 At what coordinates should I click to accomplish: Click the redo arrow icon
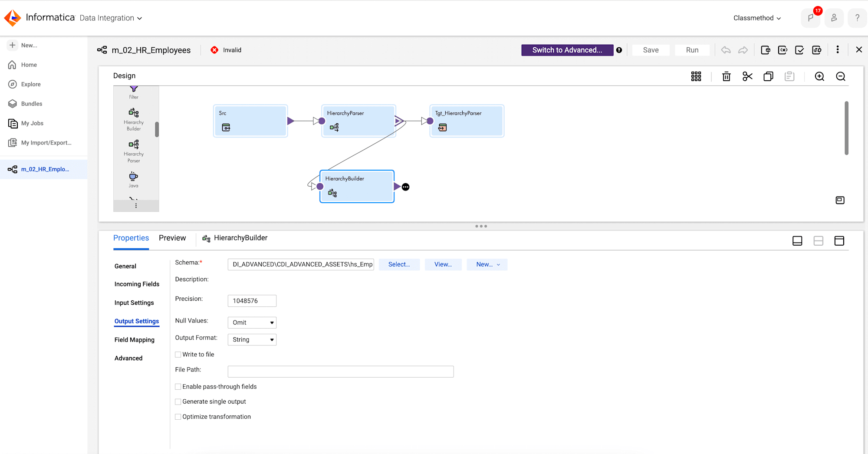point(743,50)
